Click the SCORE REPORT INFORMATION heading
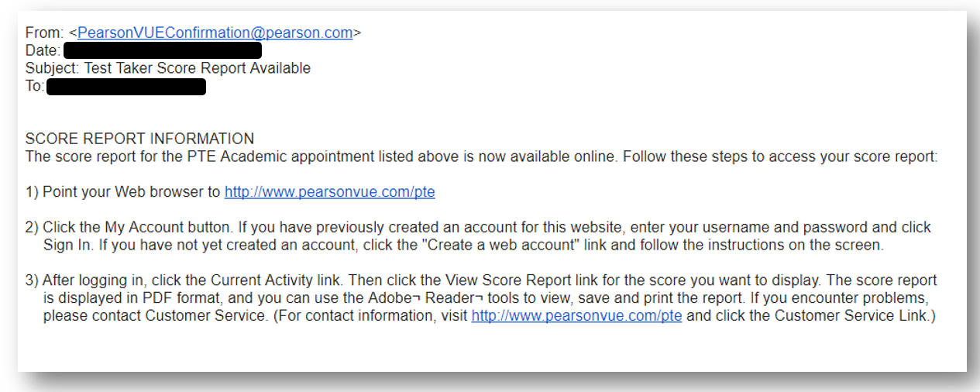 139,139
